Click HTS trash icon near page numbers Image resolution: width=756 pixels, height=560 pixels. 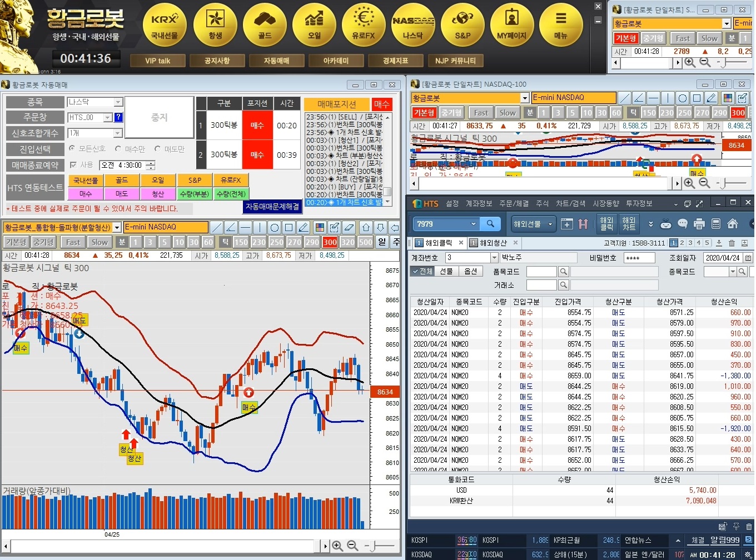click(x=732, y=243)
